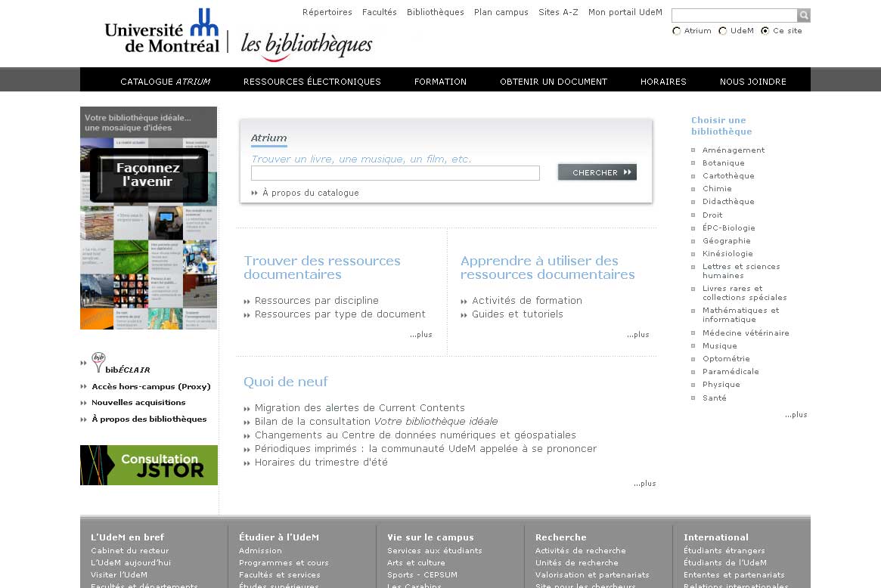Focus the top site search box
881x588 pixels.
734,15
